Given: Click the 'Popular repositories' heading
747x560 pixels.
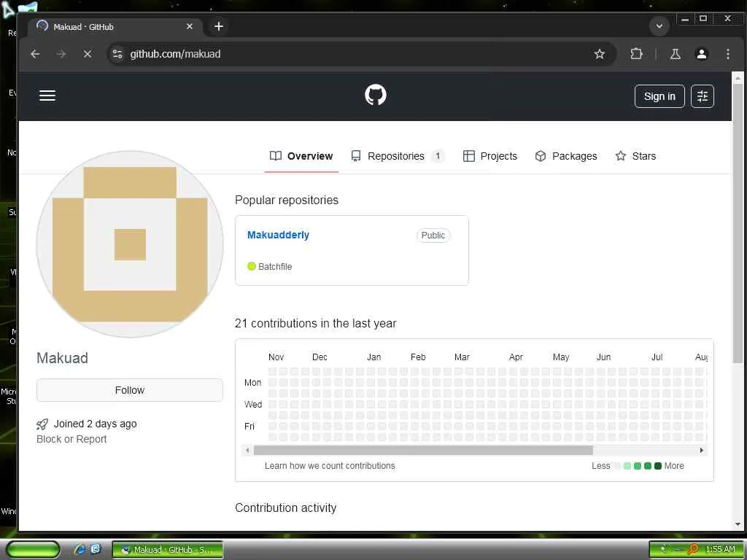Looking at the screenshot, I should pyautogui.click(x=286, y=200).
